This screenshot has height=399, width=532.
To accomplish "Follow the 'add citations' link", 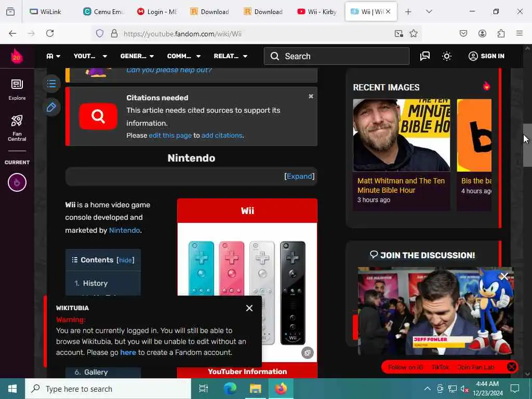I will (222, 136).
